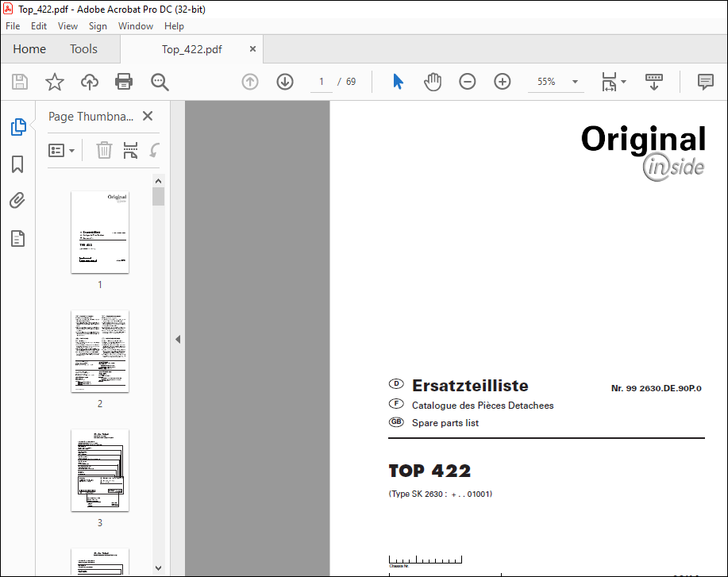Open the scrolling mode download icon
Viewport: 728px width, 577px height.
(x=653, y=82)
